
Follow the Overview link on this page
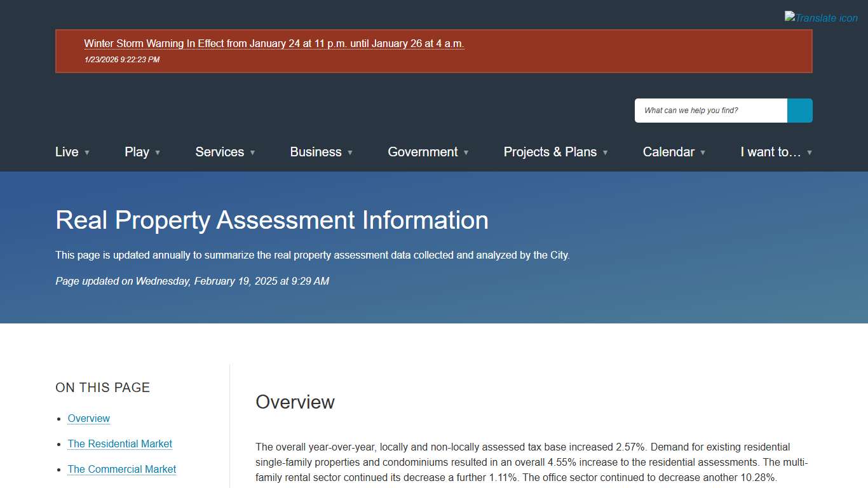[x=88, y=418]
